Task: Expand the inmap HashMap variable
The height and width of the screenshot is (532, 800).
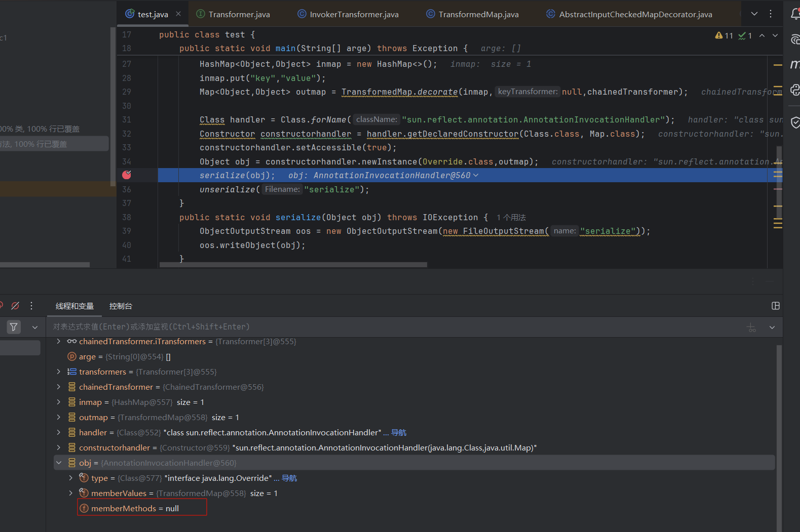Action: [x=58, y=402]
